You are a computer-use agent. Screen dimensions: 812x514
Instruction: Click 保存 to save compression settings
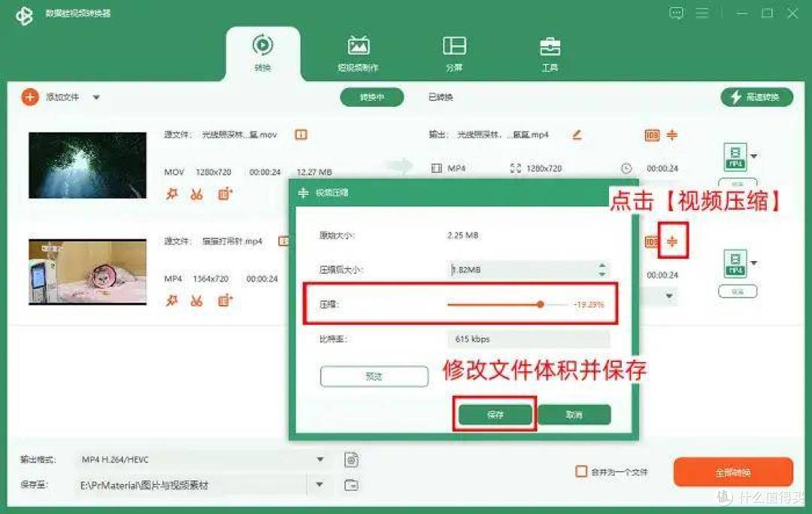click(495, 415)
